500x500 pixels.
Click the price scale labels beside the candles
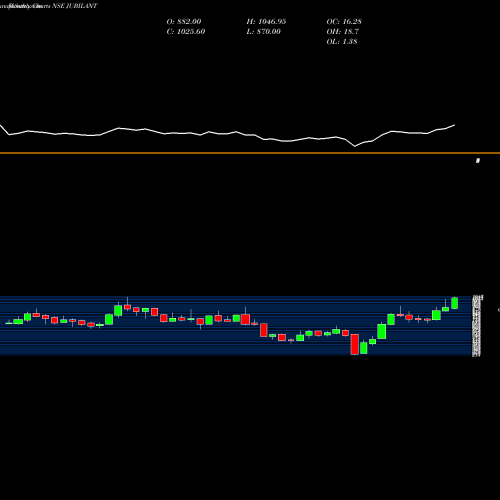click(x=477, y=326)
